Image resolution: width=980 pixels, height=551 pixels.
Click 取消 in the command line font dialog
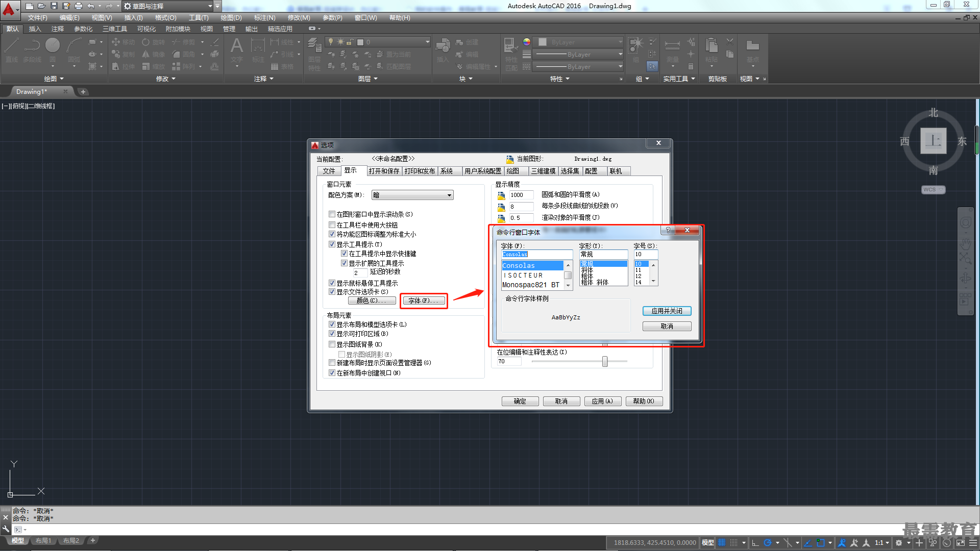click(667, 326)
